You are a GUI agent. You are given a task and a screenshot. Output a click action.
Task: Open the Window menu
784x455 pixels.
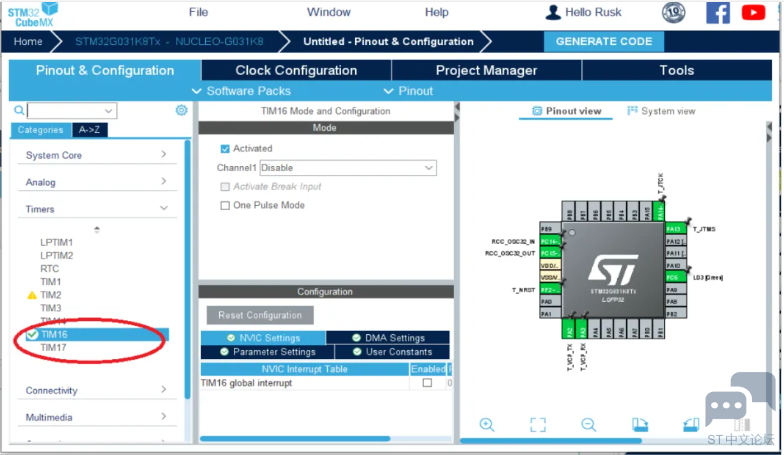pyautogui.click(x=328, y=12)
